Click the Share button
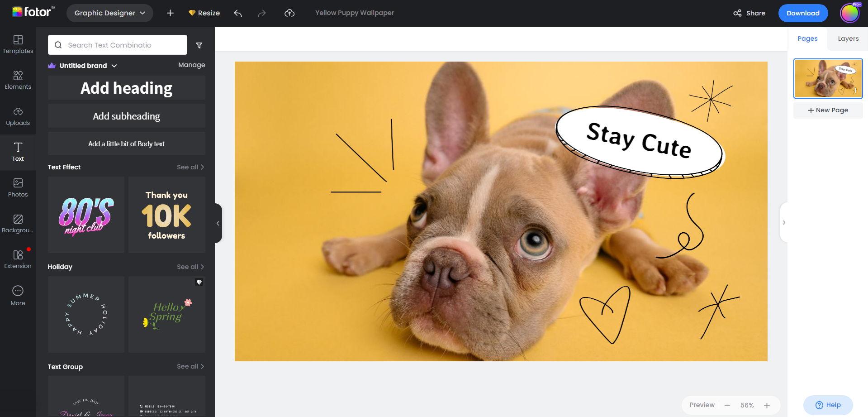 (x=749, y=13)
